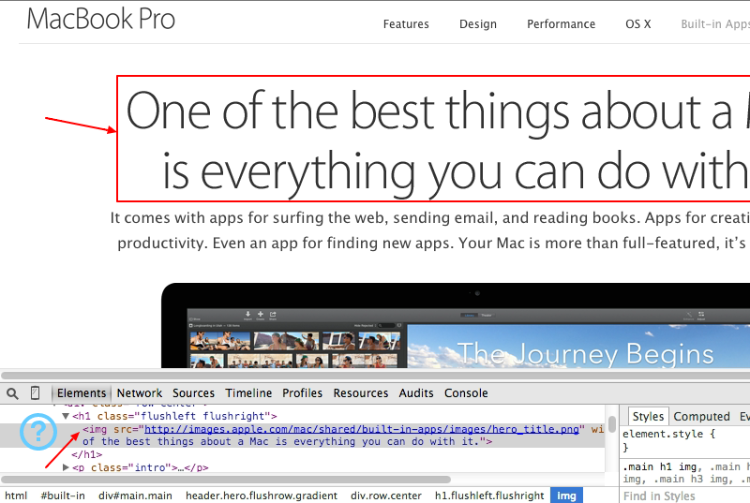Image resolution: width=750 pixels, height=503 pixels.
Task: Open the Performance navigation link
Action: 561,24
